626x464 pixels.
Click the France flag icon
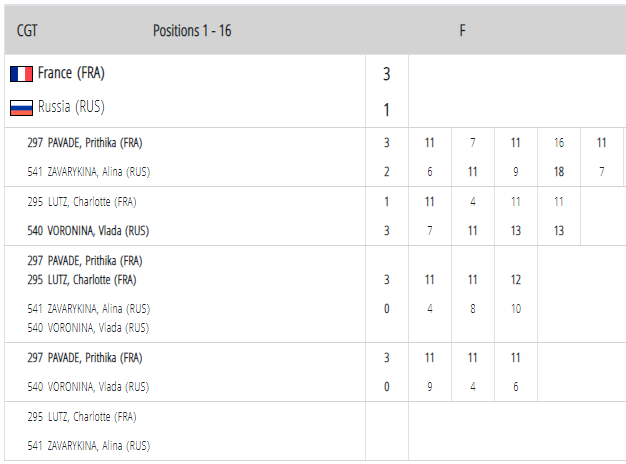(x=21, y=74)
